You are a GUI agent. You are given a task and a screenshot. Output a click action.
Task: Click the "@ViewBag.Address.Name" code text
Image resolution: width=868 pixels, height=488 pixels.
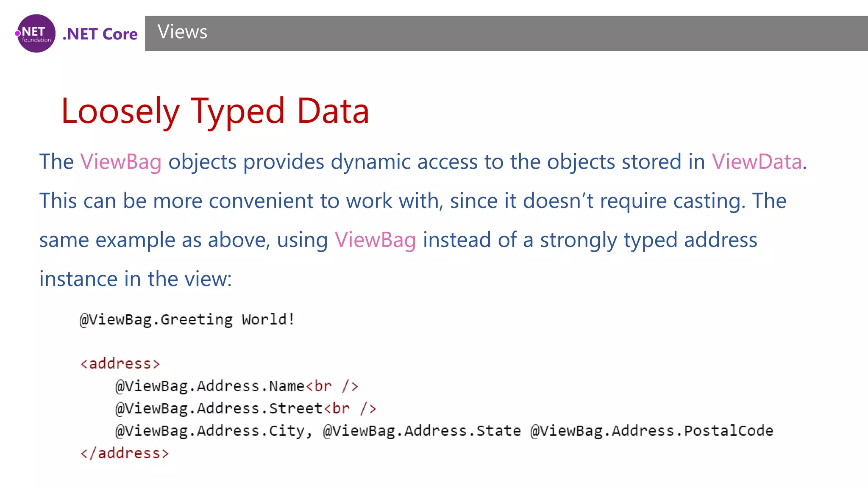[210, 386]
